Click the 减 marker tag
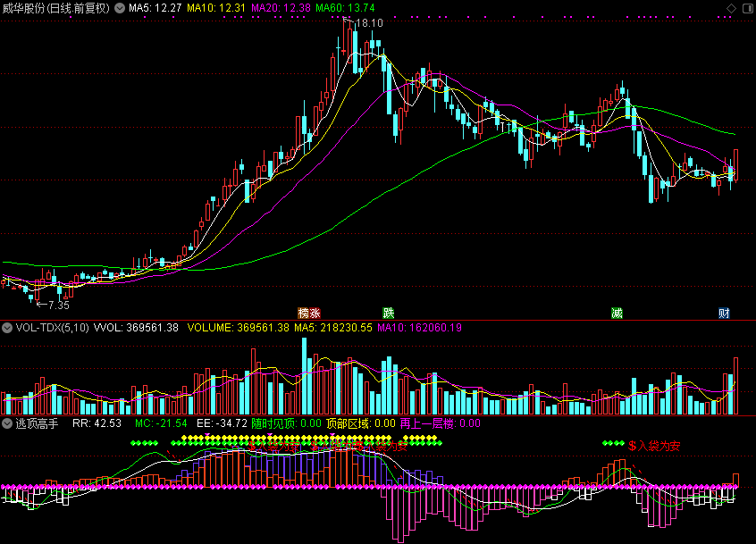The image size is (756, 544). tap(617, 314)
